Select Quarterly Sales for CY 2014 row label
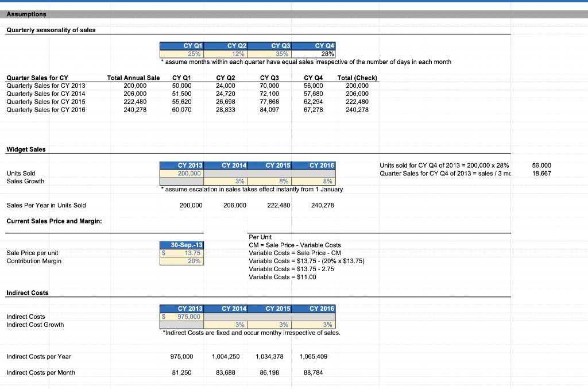 coord(46,94)
